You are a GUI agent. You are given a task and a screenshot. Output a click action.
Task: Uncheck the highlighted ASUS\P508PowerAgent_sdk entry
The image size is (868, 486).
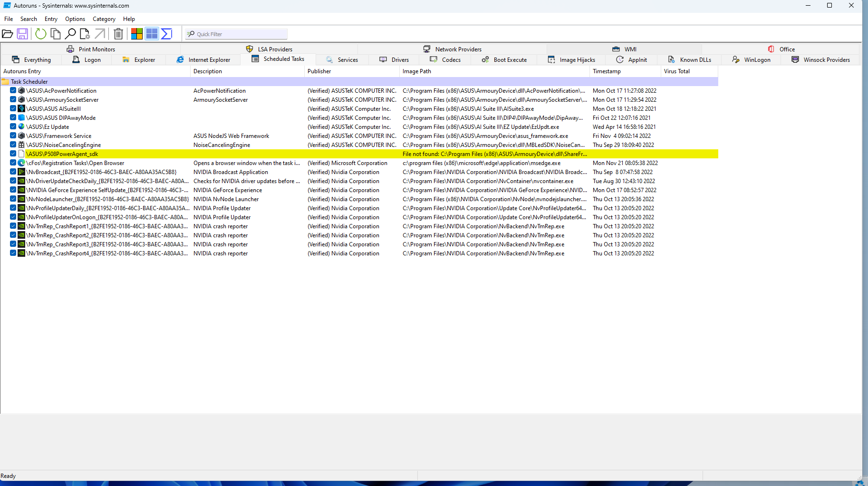[13, 154]
